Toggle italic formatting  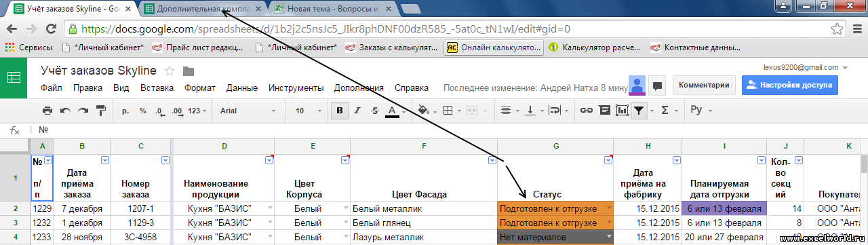click(357, 111)
